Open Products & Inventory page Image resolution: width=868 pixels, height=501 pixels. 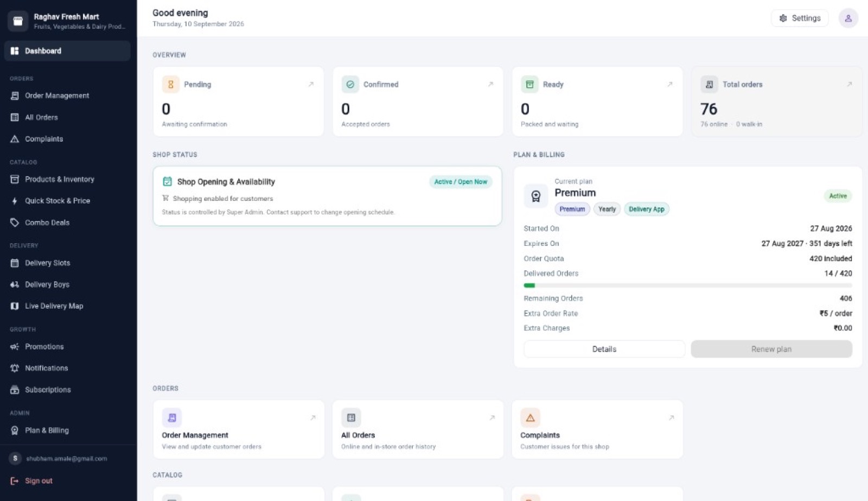click(x=67, y=179)
